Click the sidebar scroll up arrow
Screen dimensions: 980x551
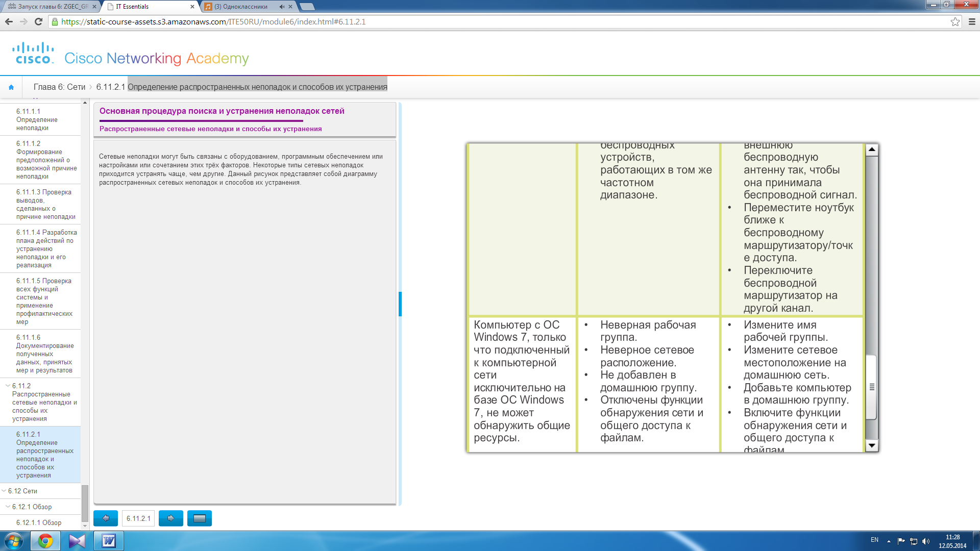tap(85, 103)
